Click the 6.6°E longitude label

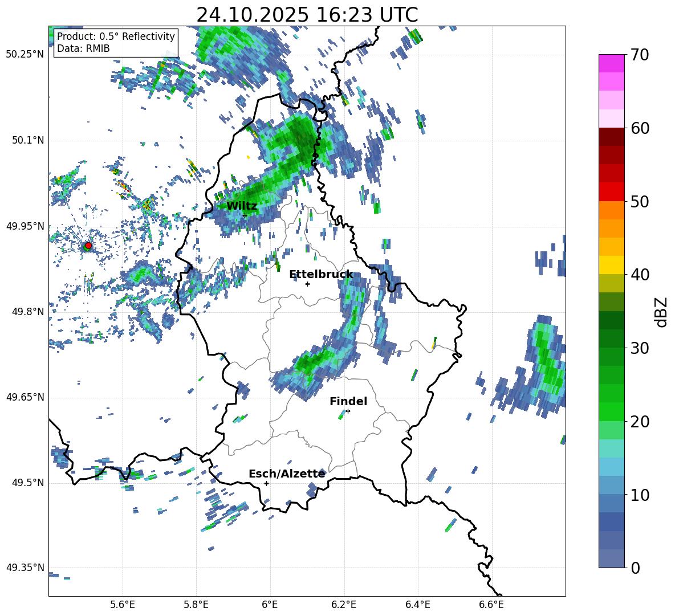click(x=491, y=605)
